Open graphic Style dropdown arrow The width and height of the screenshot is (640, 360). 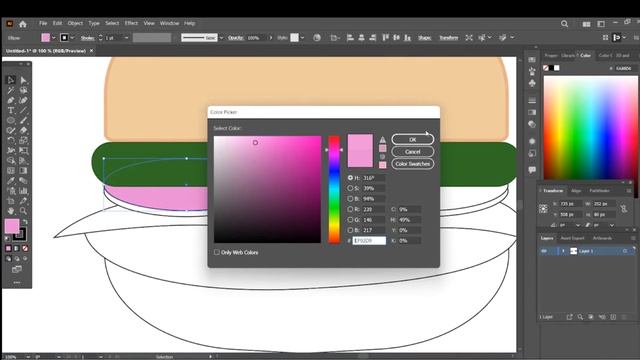(x=302, y=38)
